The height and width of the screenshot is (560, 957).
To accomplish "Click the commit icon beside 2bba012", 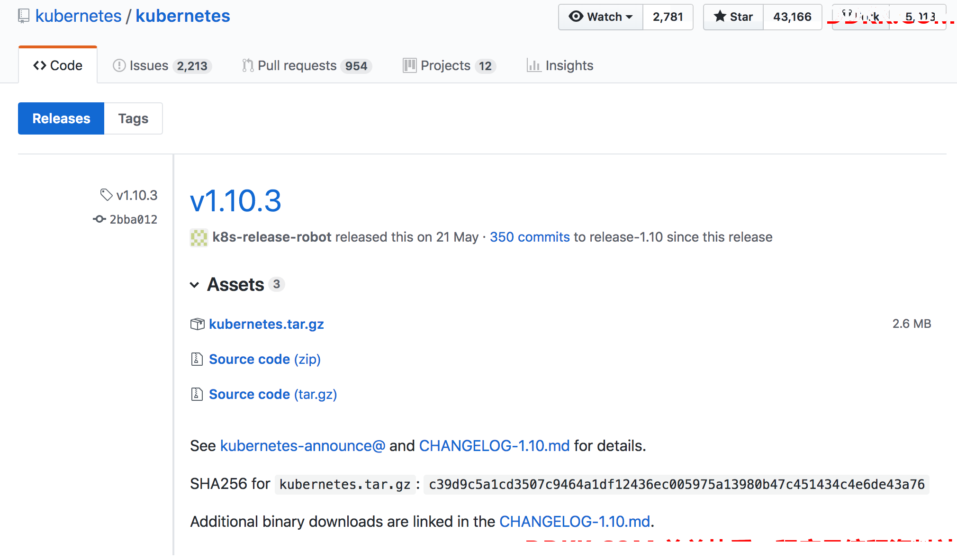I will coord(99,219).
